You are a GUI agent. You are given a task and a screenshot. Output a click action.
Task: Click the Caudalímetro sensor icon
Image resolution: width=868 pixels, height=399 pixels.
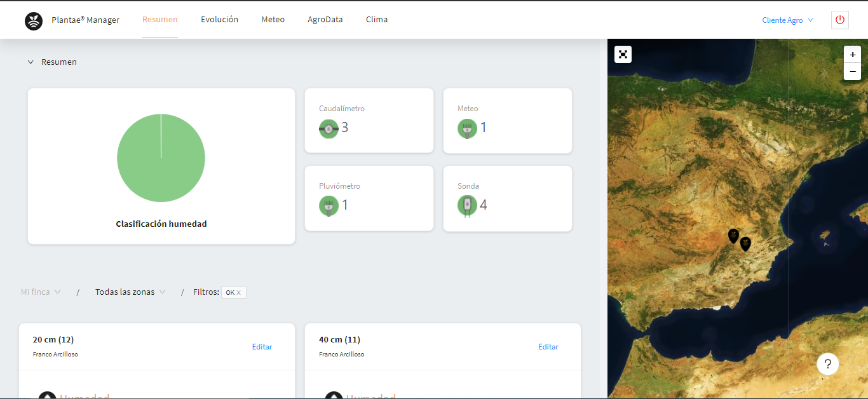pyautogui.click(x=329, y=129)
